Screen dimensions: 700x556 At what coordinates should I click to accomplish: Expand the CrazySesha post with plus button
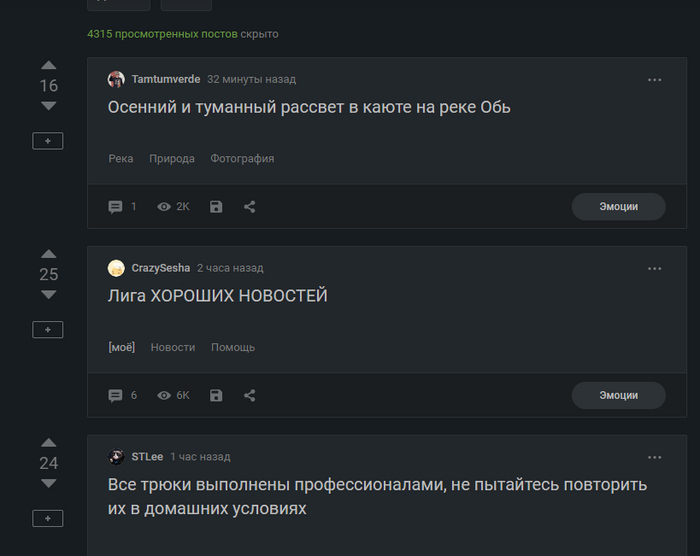(48, 329)
